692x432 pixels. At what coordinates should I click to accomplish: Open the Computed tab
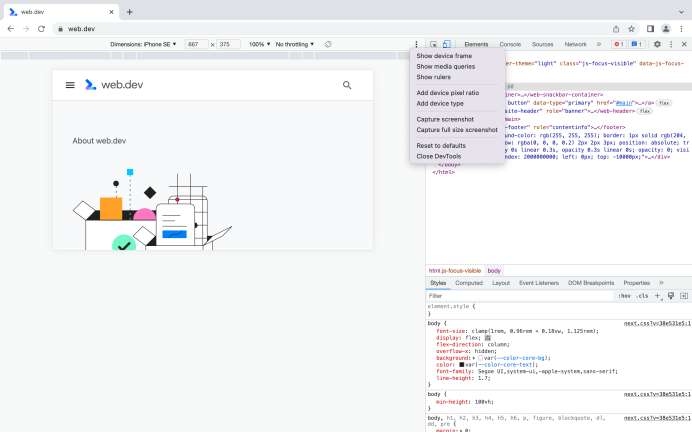(469, 283)
